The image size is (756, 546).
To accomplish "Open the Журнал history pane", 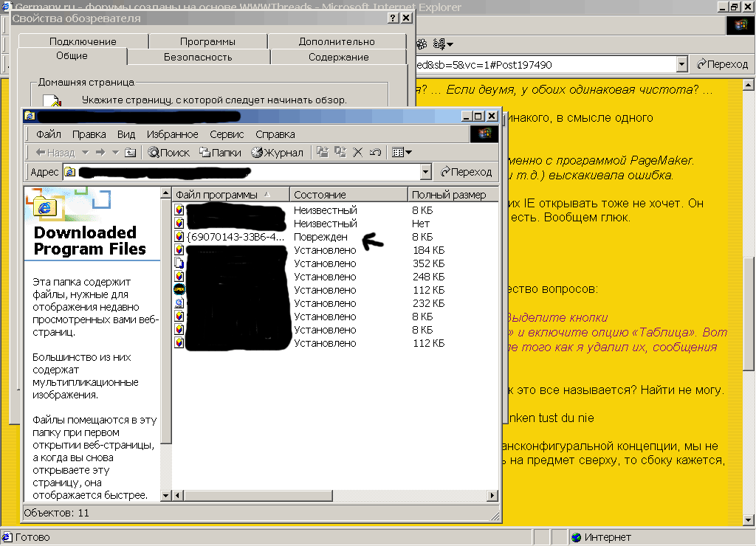I will [277, 153].
